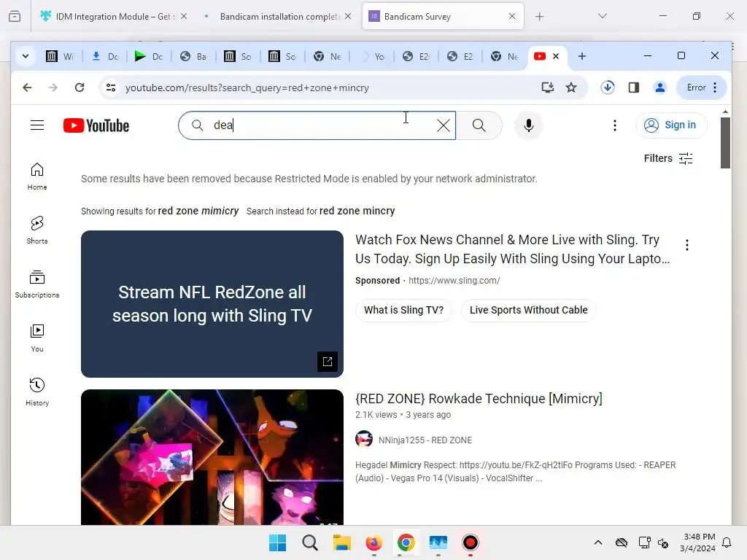
Task: Start voice search with the microphone
Action: [528, 125]
